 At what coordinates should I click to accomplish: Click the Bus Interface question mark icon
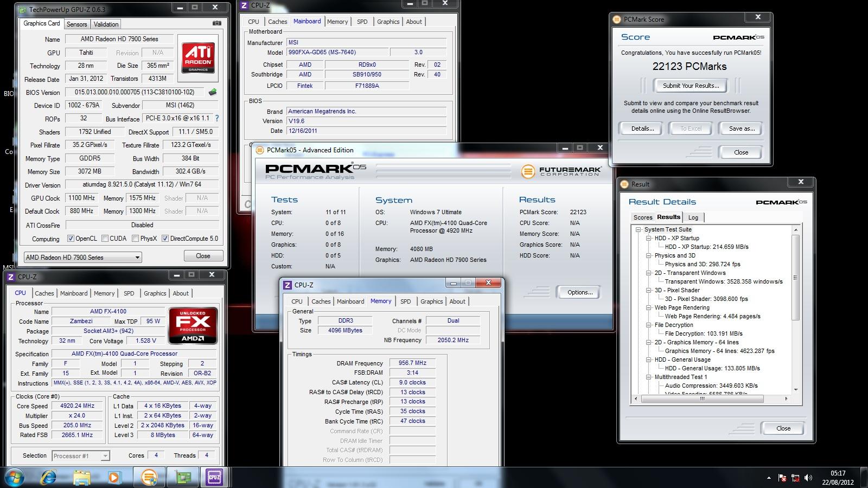point(217,118)
